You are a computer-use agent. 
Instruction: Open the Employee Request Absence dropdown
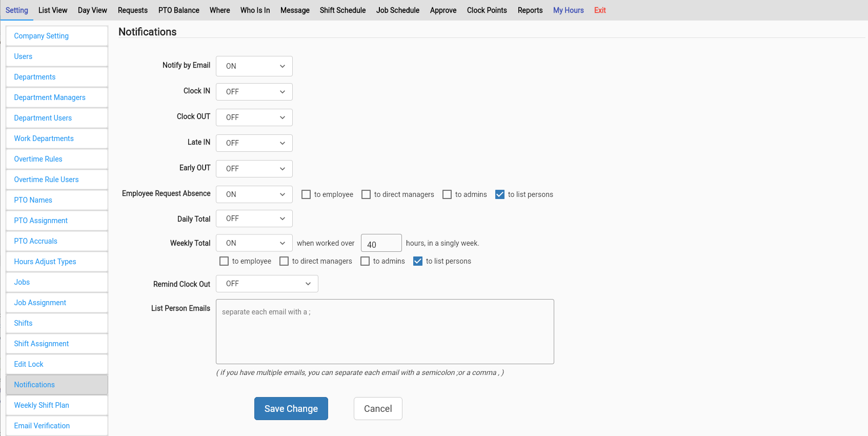pyautogui.click(x=254, y=194)
